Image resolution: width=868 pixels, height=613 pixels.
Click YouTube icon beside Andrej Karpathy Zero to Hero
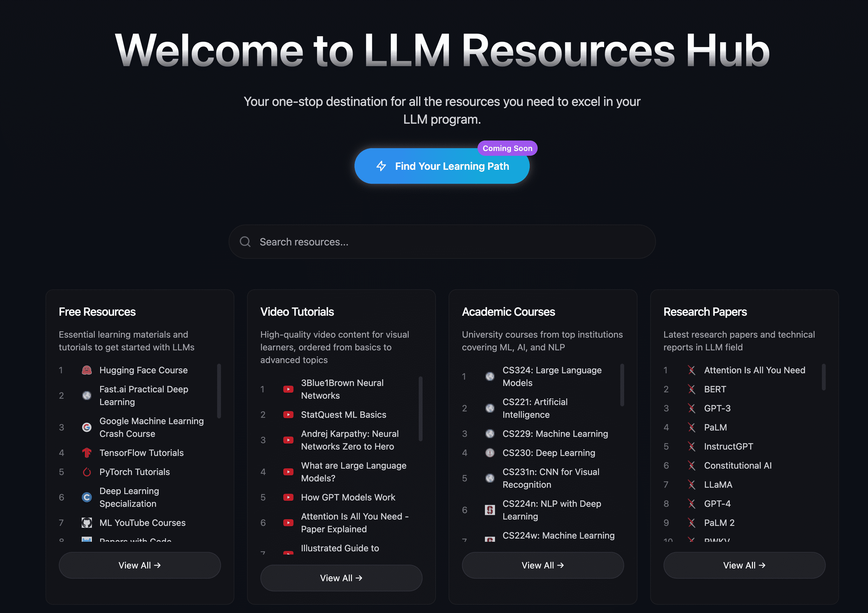point(288,440)
